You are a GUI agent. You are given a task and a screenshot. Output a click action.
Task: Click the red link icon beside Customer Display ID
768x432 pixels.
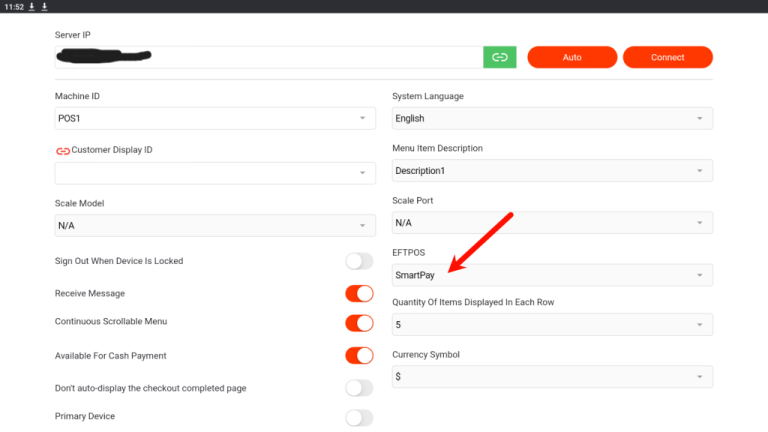point(62,150)
